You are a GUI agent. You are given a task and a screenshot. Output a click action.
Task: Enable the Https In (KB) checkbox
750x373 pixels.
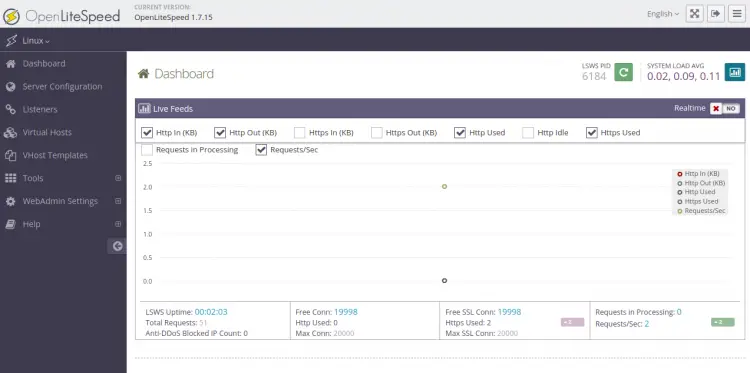click(x=299, y=132)
